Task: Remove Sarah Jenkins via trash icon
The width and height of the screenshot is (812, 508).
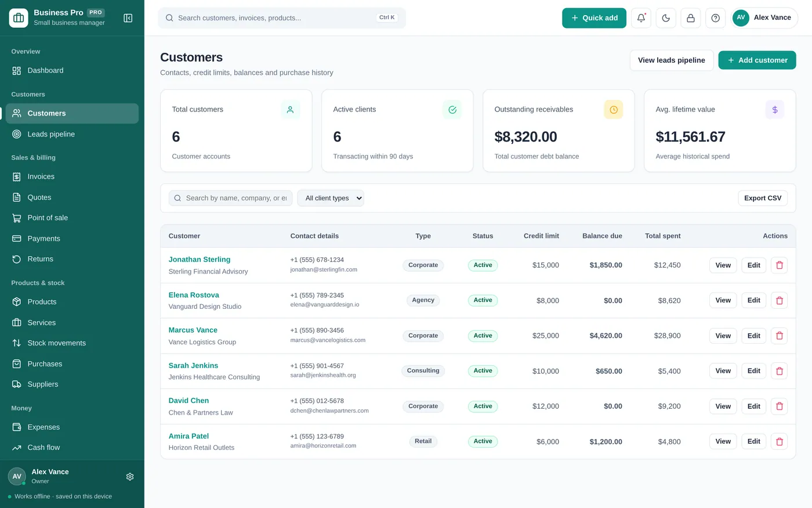Action: click(780, 371)
